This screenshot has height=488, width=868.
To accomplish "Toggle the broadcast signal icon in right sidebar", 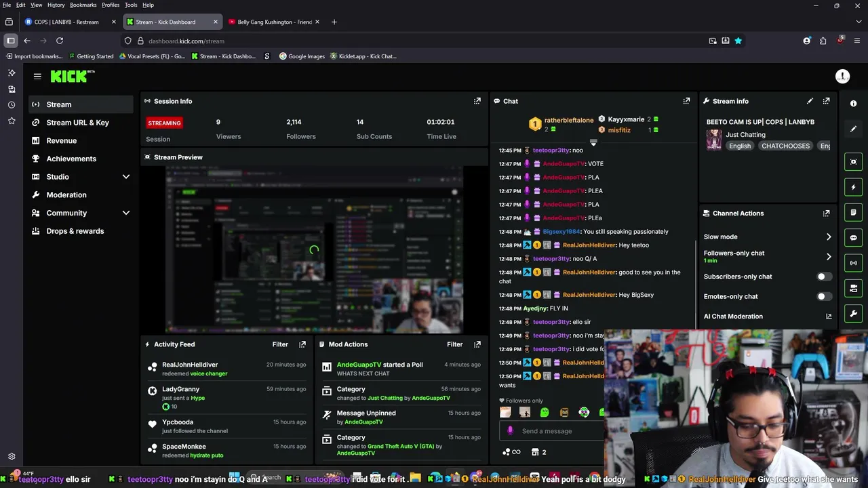I will click(854, 263).
